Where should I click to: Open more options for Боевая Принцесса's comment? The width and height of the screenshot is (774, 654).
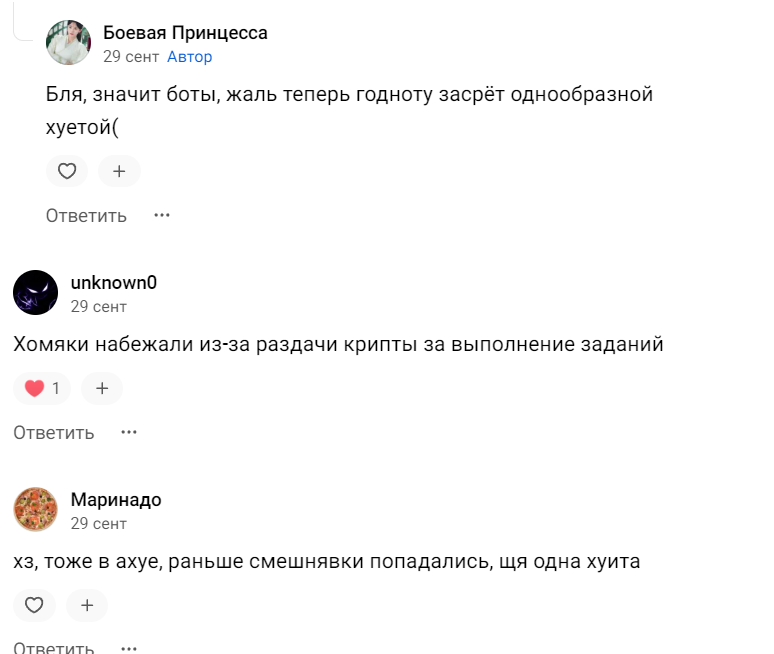click(x=162, y=215)
